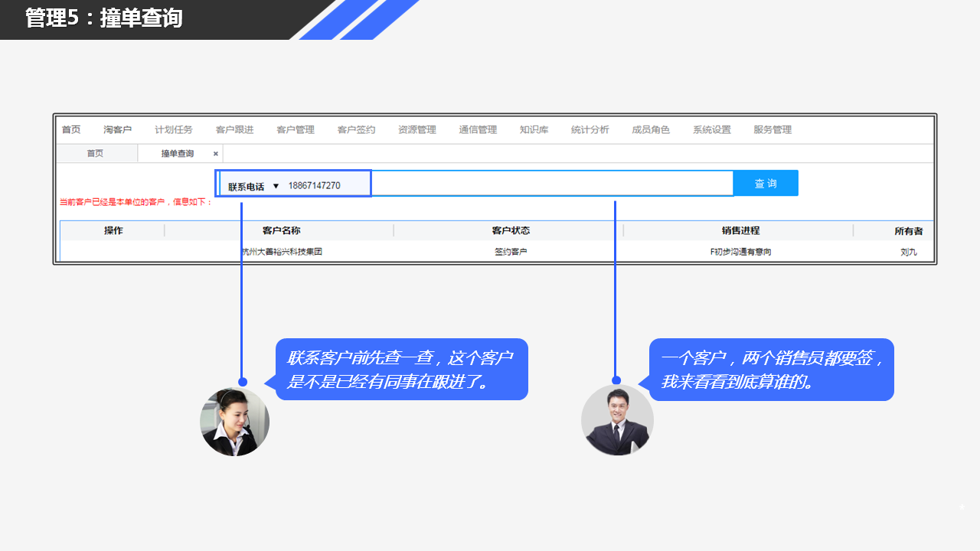Click the 客户名称 column header

click(281, 230)
